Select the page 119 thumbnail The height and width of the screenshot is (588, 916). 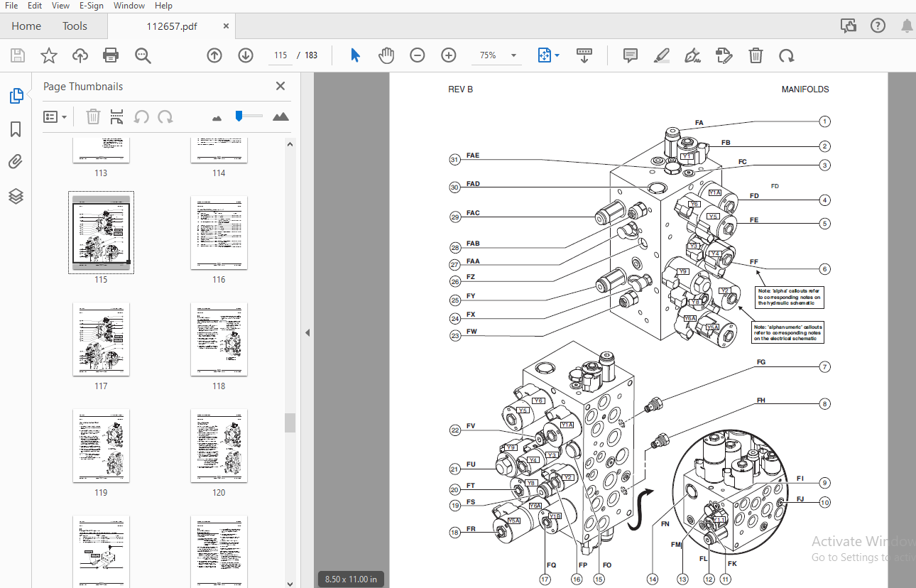pyautogui.click(x=101, y=446)
